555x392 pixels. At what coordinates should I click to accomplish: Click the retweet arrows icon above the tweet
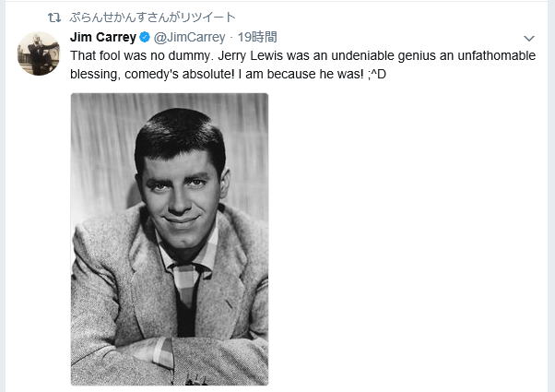[54, 18]
